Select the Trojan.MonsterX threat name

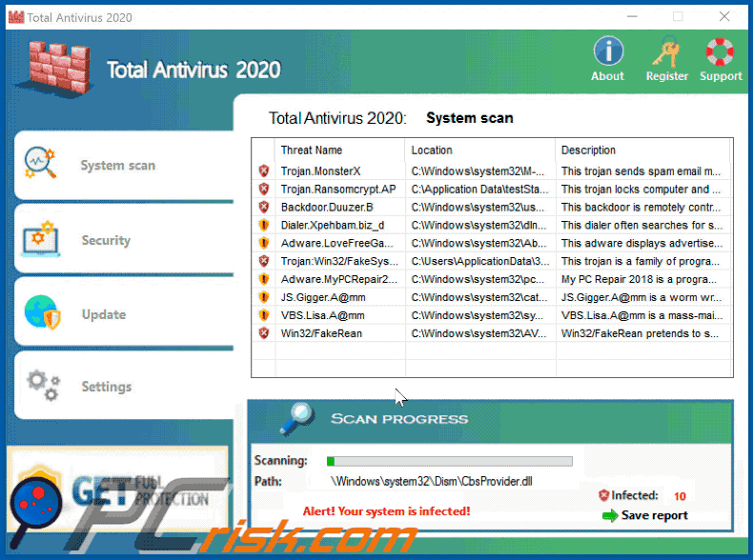click(x=320, y=171)
